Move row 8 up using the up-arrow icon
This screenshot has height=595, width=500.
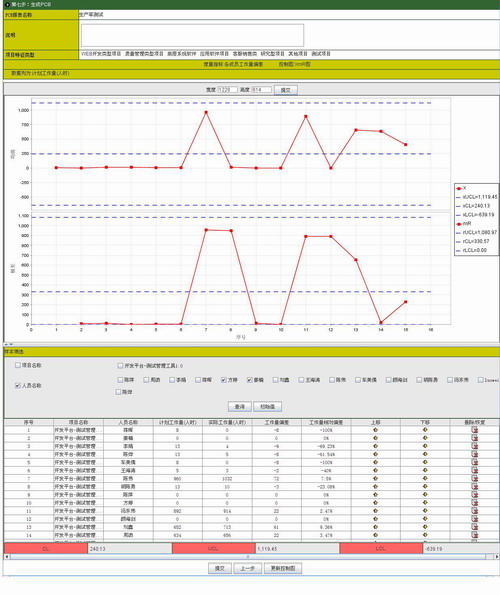[x=376, y=486]
